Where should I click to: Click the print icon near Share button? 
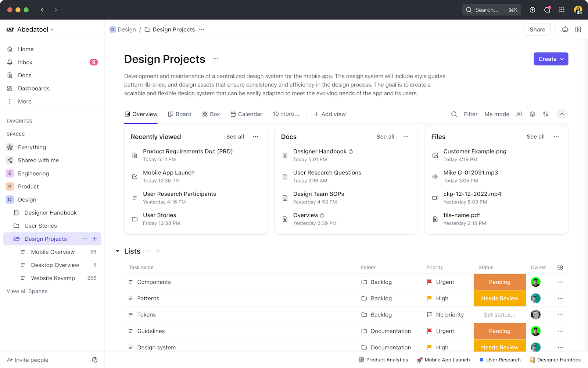pos(565,29)
